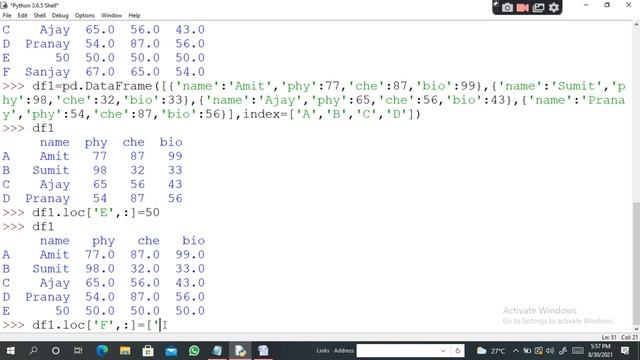Switch to Python IDLE taskbar icon
Screen dimensions: 640x360
tap(240, 351)
